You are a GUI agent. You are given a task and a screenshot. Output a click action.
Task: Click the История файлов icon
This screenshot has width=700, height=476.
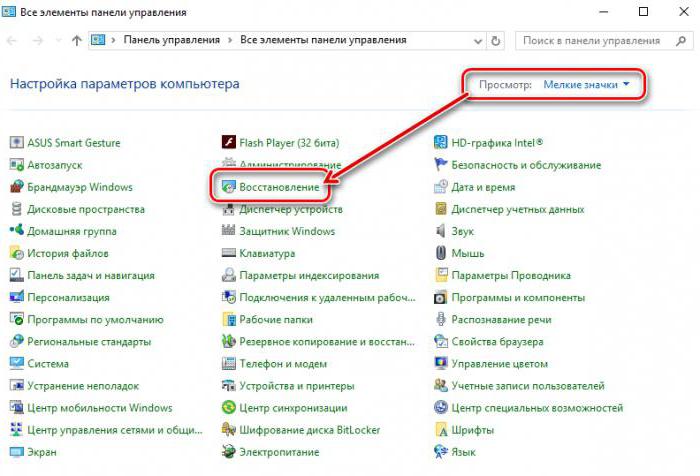[x=17, y=253]
